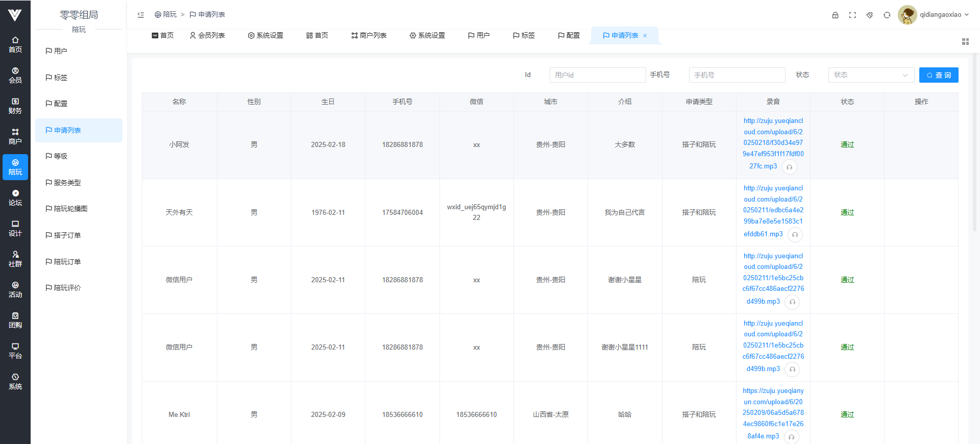Viewport: 980px width, 444px height.
Task: Open qidiangaoxiao user account dropdown
Action: tap(934, 15)
